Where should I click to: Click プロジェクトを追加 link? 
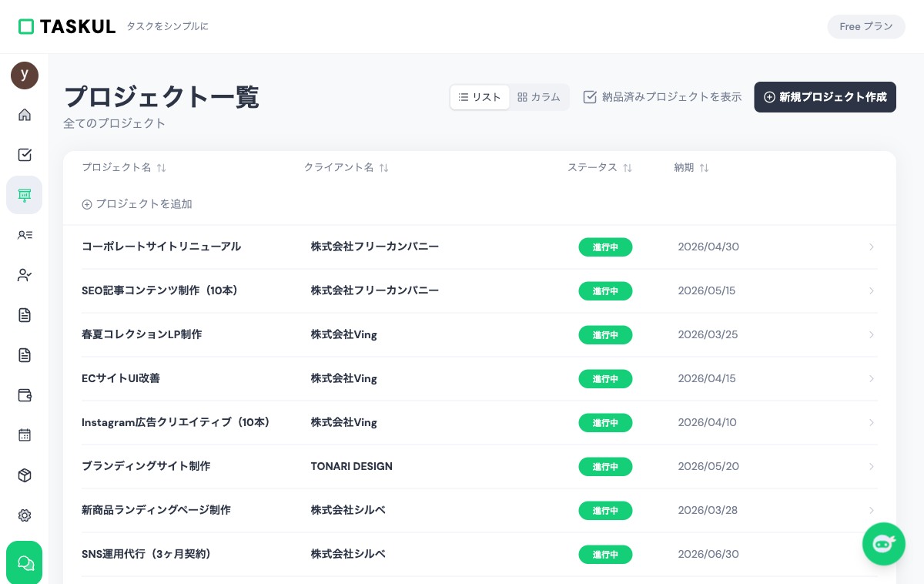click(137, 204)
